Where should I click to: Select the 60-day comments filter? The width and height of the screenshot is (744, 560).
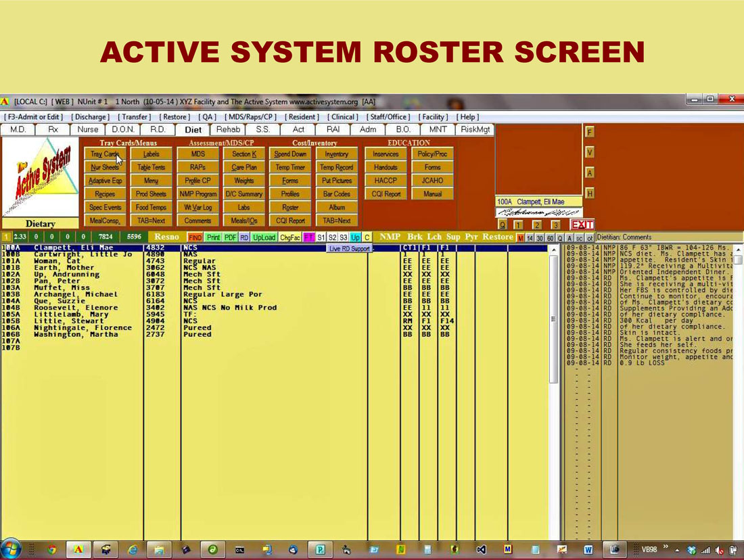pyautogui.click(x=550, y=238)
